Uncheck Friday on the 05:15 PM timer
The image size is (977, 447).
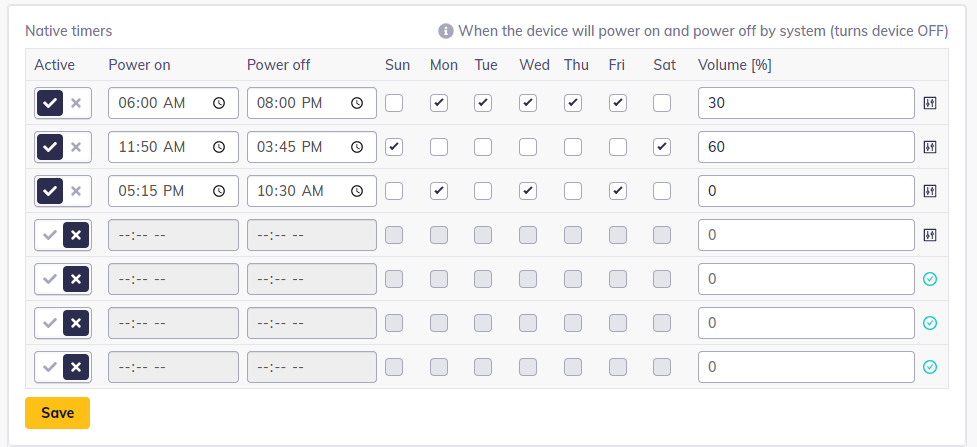click(x=618, y=191)
